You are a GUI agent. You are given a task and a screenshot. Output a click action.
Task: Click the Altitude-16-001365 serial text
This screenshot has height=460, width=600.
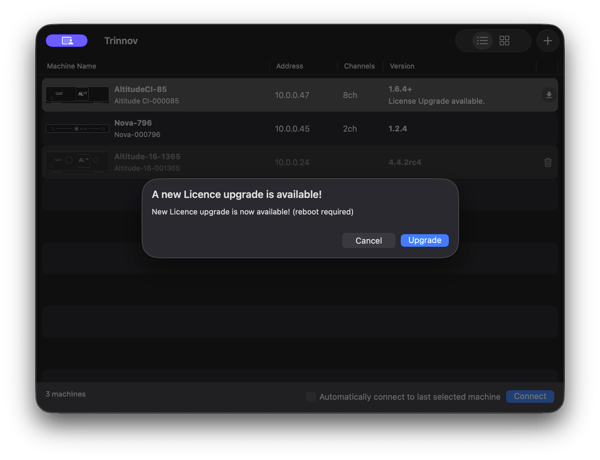(x=147, y=168)
